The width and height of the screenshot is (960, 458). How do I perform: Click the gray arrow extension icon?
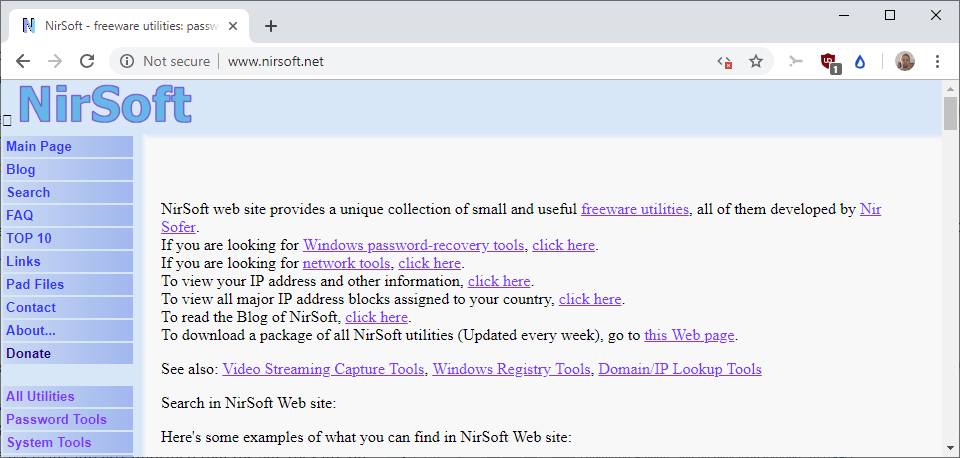pos(795,61)
